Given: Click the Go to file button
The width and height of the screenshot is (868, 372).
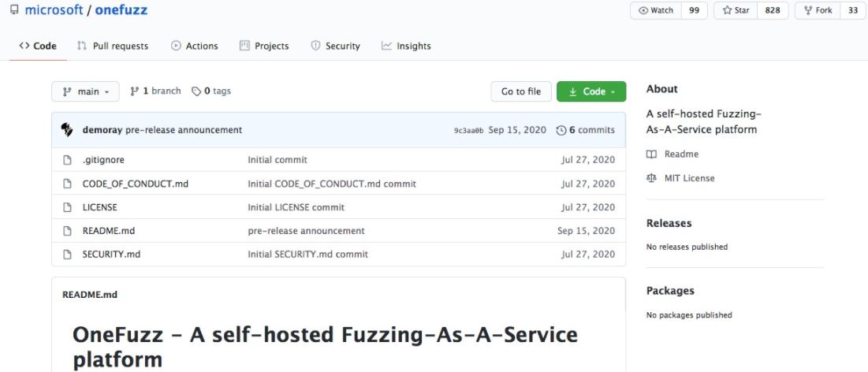Looking at the screenshot, I should pyautogui.click(x=521, y=92).
